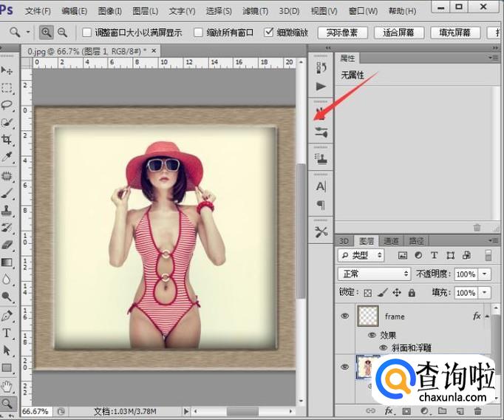Select the Crop tool
This screenshot has height=420, width=504.
click(7, 140)
